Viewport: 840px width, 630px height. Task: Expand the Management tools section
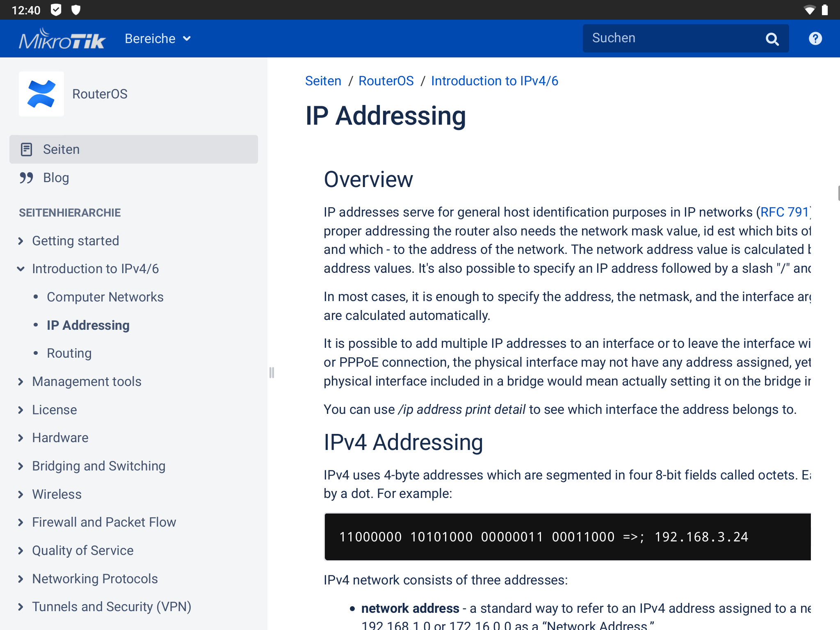[21, 381]
